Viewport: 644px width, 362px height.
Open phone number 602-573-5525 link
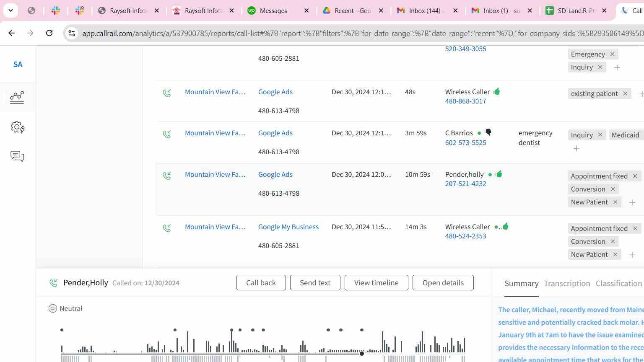pyautogui.click(x=465, y=143)
